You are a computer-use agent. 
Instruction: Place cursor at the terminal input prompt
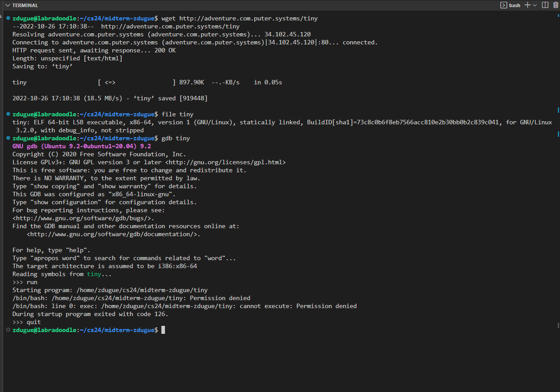pos(163,330)
